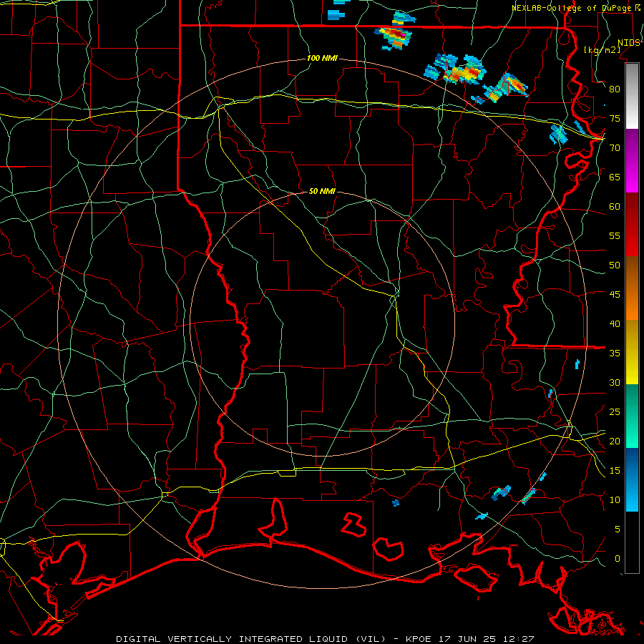Select the white-gray segment of the color scale

pos(632,96)
